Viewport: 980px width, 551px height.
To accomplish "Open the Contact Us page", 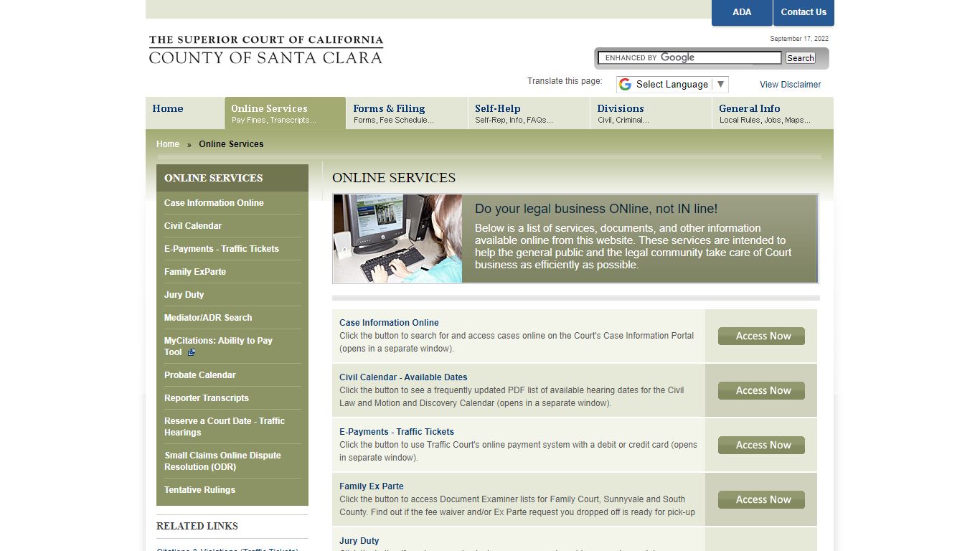I will point(804,12).
